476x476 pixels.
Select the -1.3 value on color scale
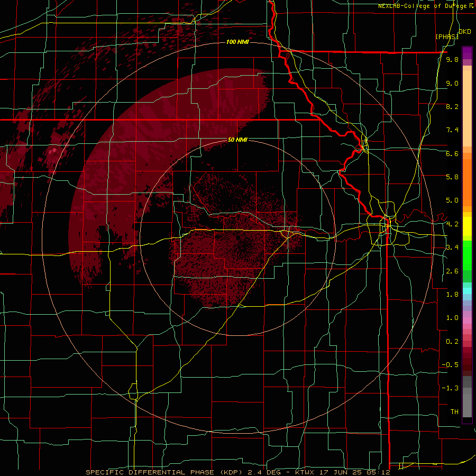[450, 388]
